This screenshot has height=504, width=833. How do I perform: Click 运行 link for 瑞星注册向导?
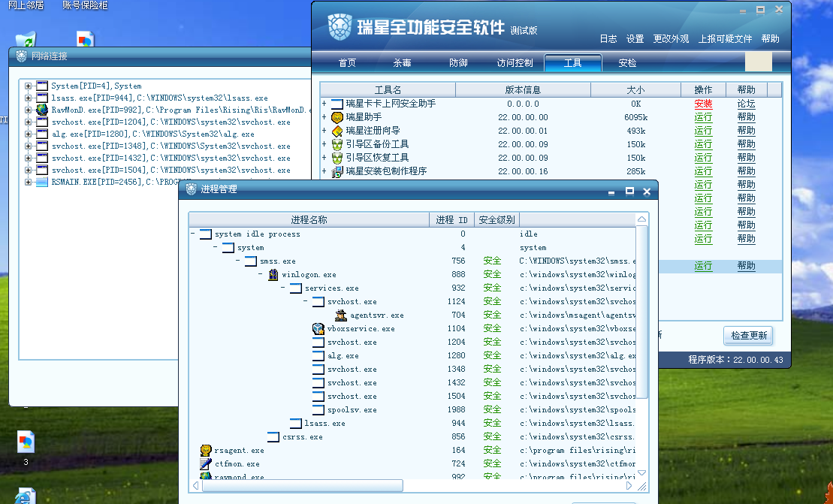pyautogui.click(x=703, y=131)
